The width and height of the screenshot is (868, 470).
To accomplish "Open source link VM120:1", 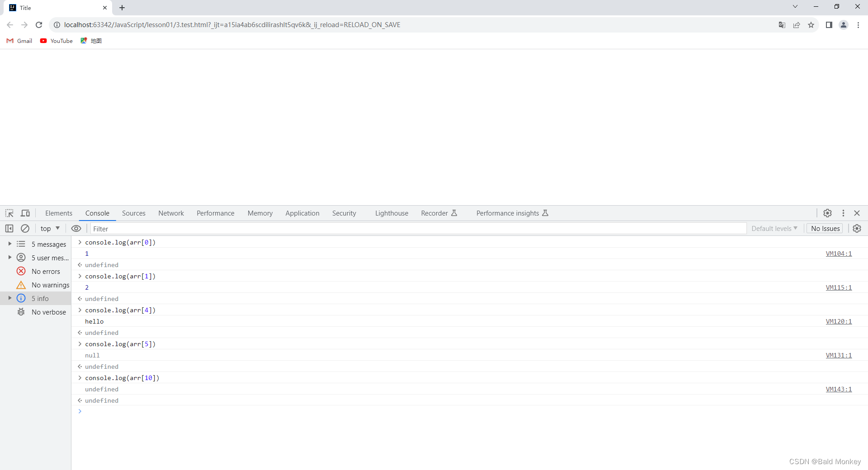I will 839,321.
